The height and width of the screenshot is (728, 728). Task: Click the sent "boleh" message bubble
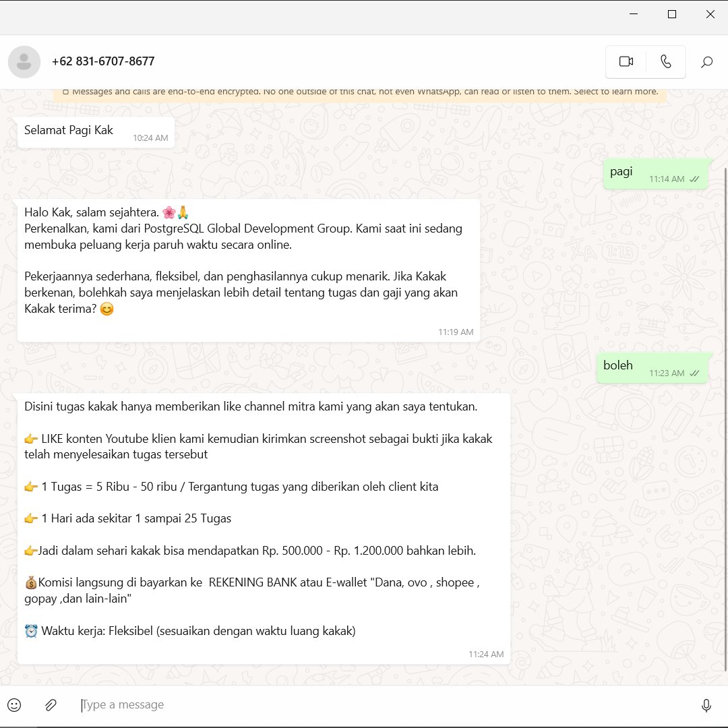652,368
